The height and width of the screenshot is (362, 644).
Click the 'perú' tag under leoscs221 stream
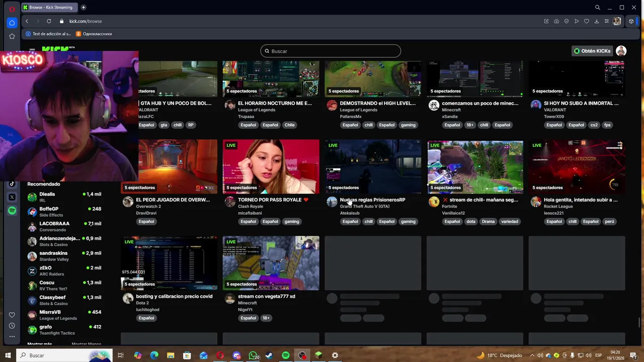(x=609, y=221)
